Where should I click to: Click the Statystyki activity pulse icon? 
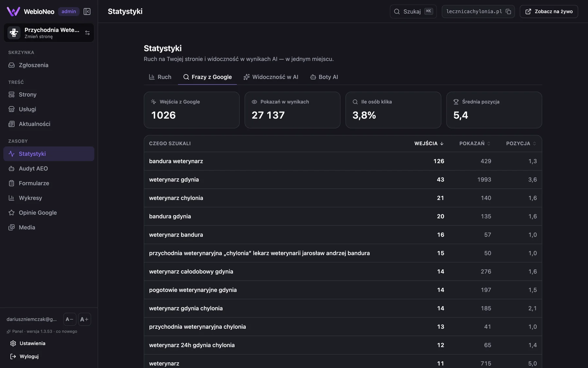click(x=11, y=154)
